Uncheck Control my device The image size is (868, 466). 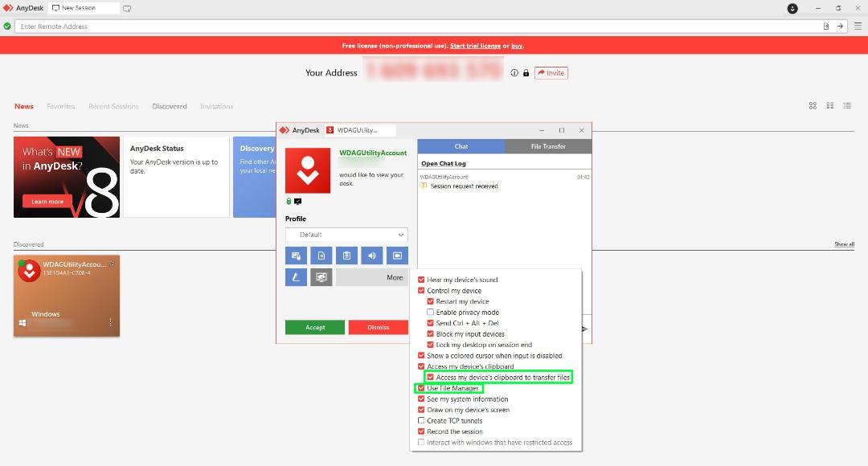(x=421, y=291)
